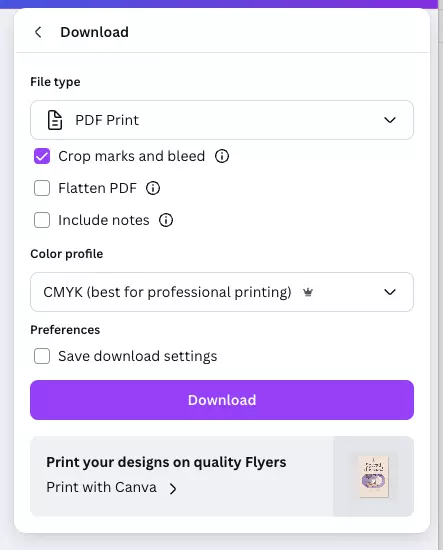Click the PDF document file icon
This screenshot has height=550, width=443.
point(55,120)
